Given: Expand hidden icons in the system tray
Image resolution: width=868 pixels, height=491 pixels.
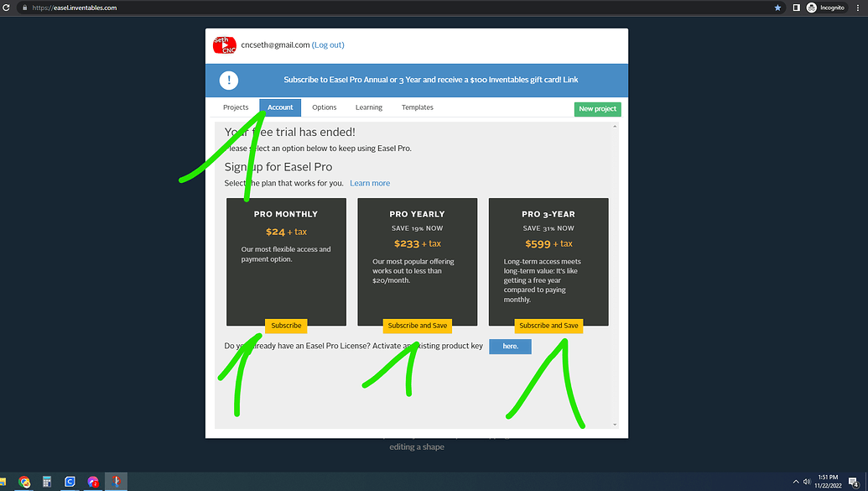Looking at the screenshot, I should tap(795, 481).
